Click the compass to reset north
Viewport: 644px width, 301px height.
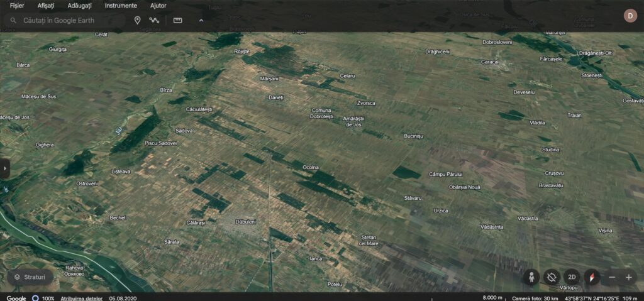(x=592, y=276)
